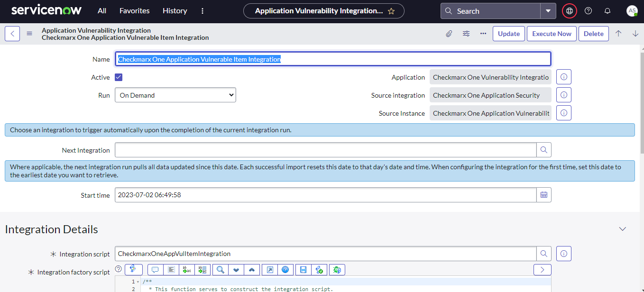This screenshot has width=644, height=292.
Task: Click the globe scope picker icon
Action: tap(569, 11)
